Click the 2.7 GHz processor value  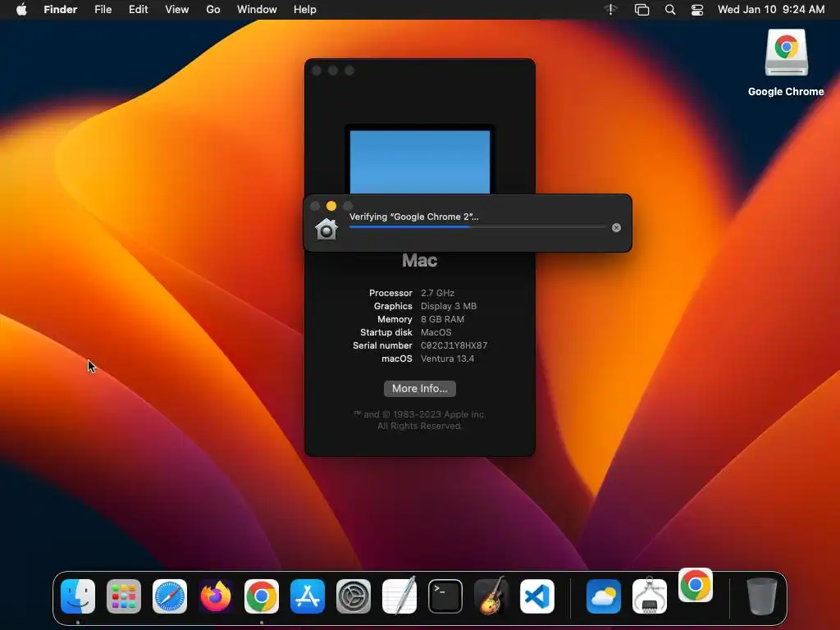point(438,293)
